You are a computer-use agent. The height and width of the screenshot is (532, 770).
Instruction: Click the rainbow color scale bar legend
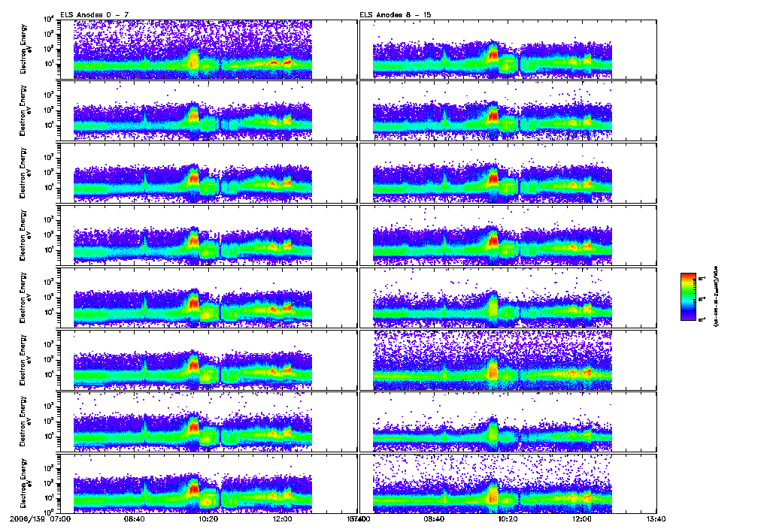[687, 297]
